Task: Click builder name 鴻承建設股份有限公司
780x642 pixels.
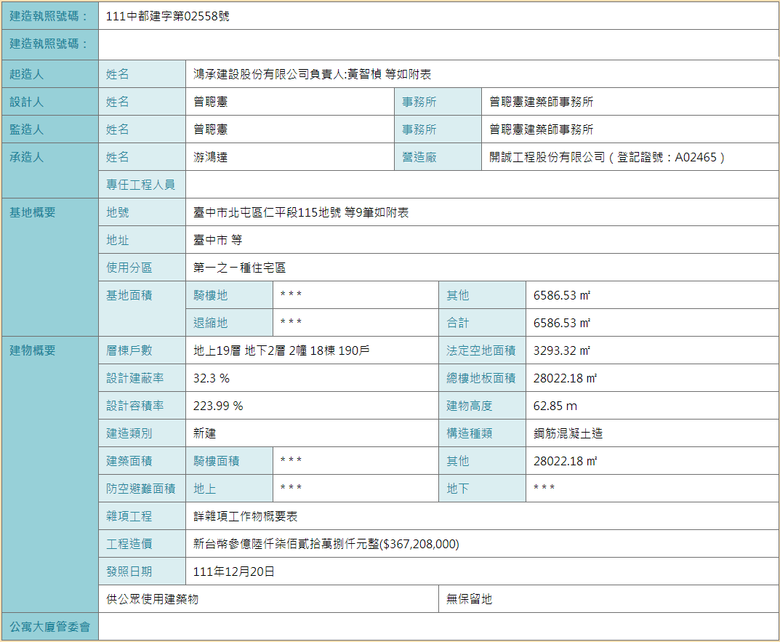Action: point(251,74)
